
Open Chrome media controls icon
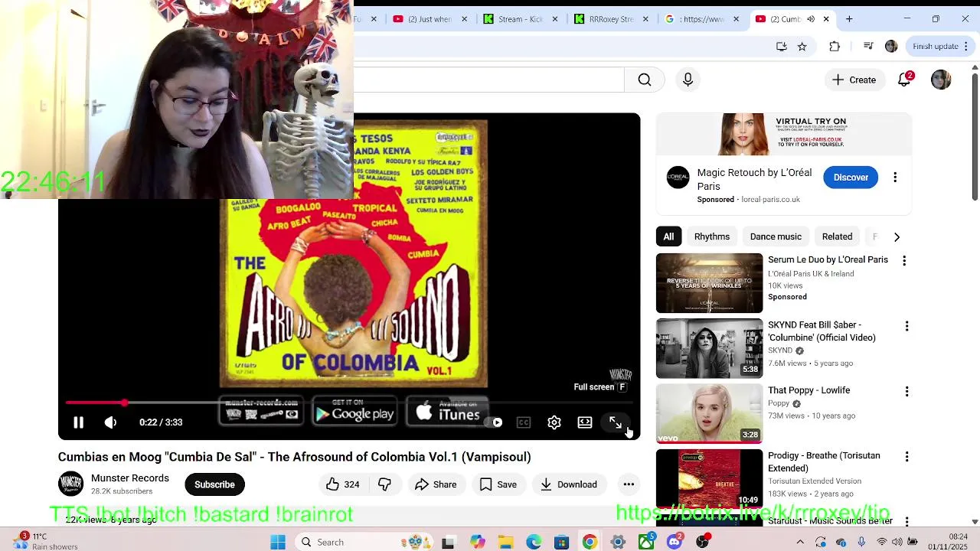(868, 47)
